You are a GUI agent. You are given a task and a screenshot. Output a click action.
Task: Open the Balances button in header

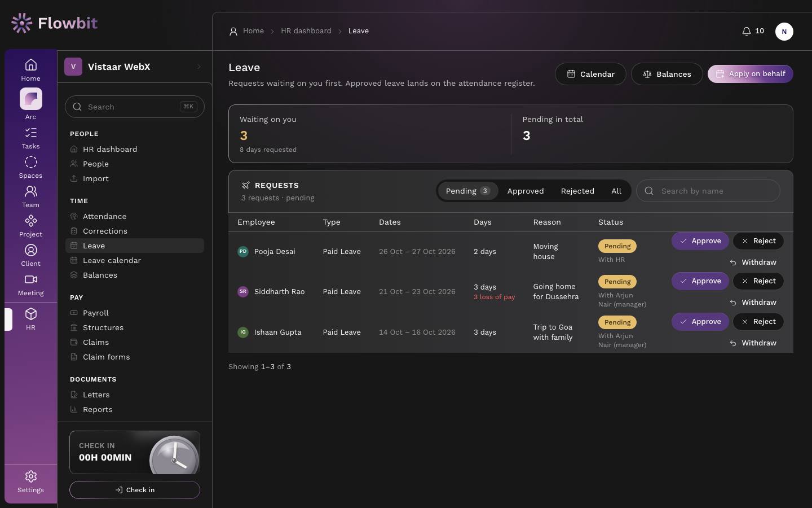click(667, 74)
